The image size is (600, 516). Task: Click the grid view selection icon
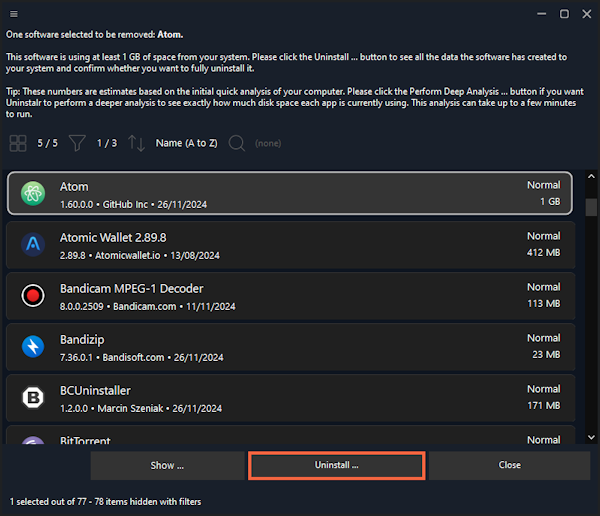(18, 143)
